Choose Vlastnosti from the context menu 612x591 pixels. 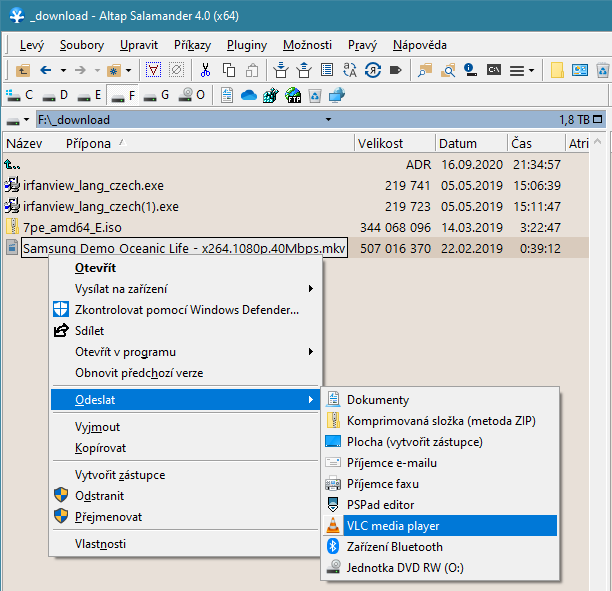pos(100,544)
